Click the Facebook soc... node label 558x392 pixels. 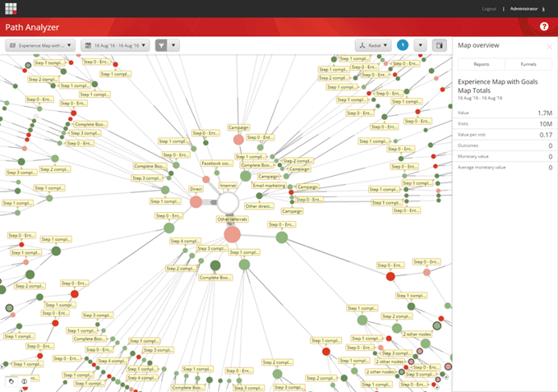[217, 164]
